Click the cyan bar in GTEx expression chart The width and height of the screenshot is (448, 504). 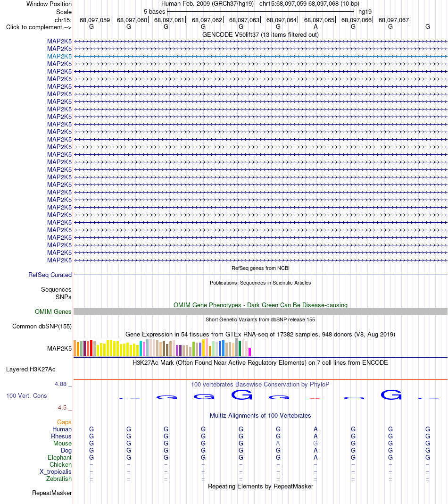[x=141, y=348]
